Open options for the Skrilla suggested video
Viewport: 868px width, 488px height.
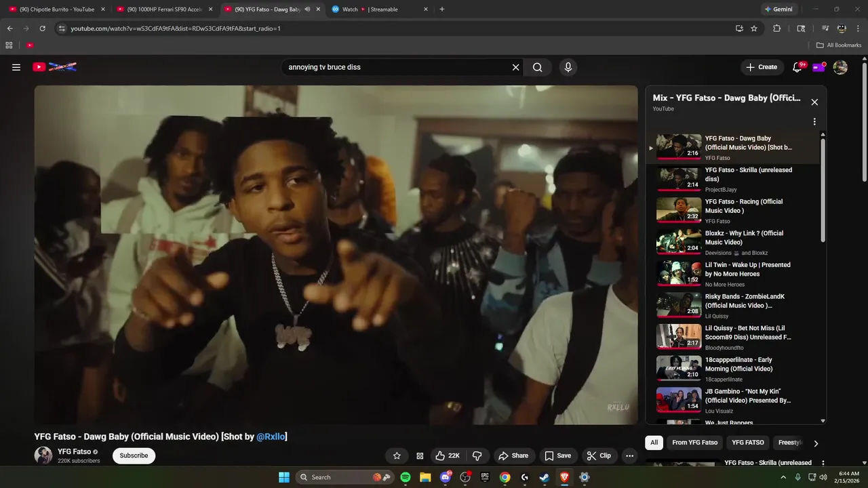[x=823, y=464]
